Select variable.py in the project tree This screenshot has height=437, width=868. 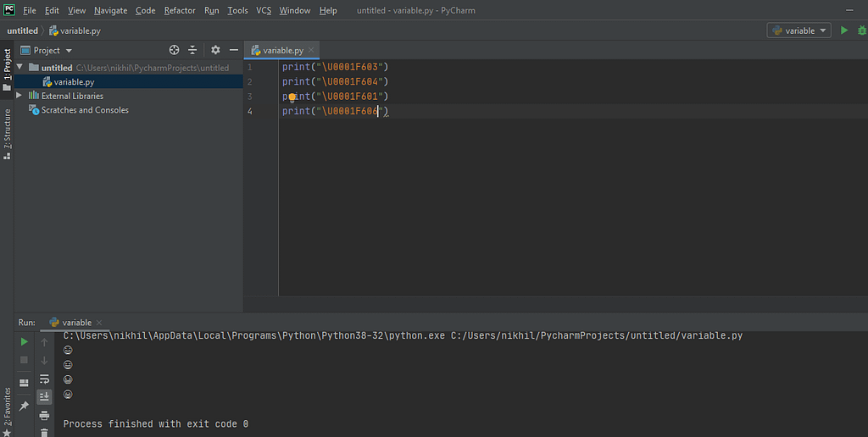(x=129, y=82)
